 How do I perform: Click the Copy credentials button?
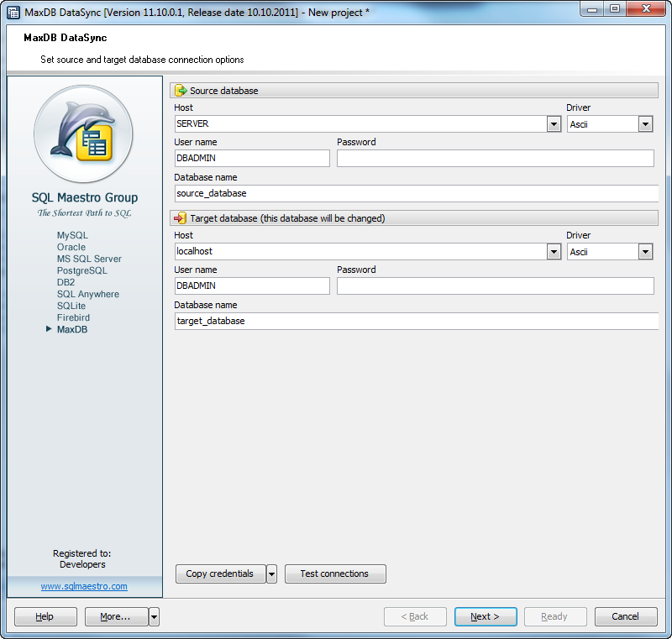tap(220, 574)
